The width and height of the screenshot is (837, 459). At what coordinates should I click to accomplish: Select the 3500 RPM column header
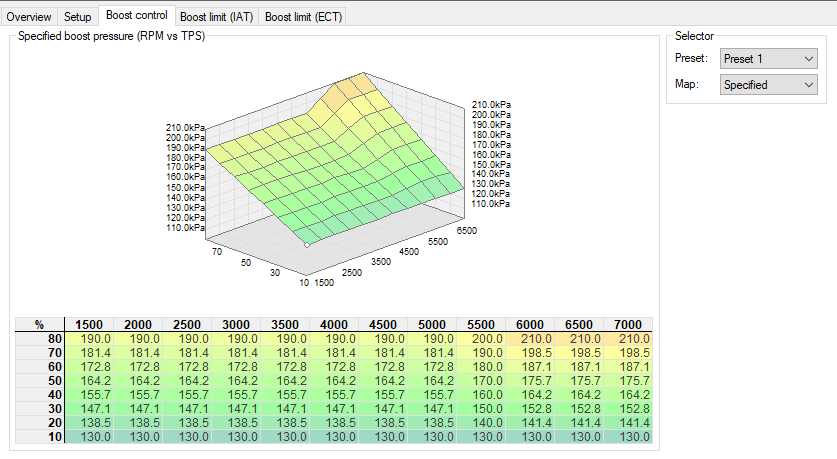[x=285, y=325]
